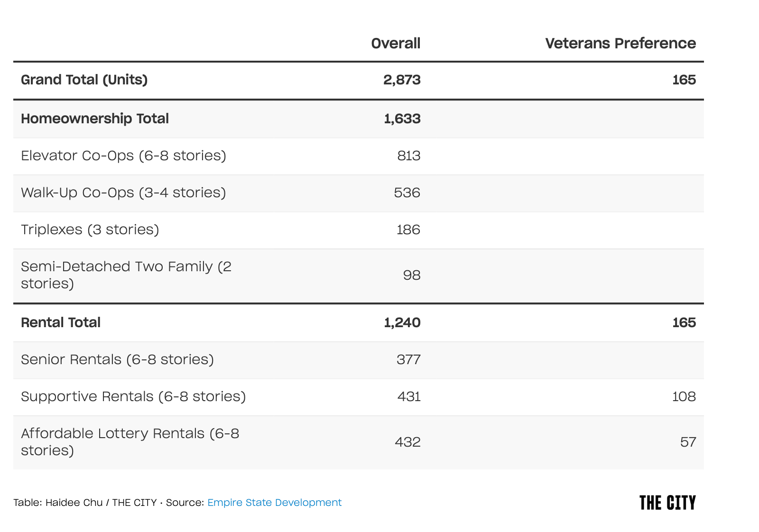Viewport: 759px width, 532px height.
Task: Select the Elevator Co-Ops row label
Action: point(123,156)
